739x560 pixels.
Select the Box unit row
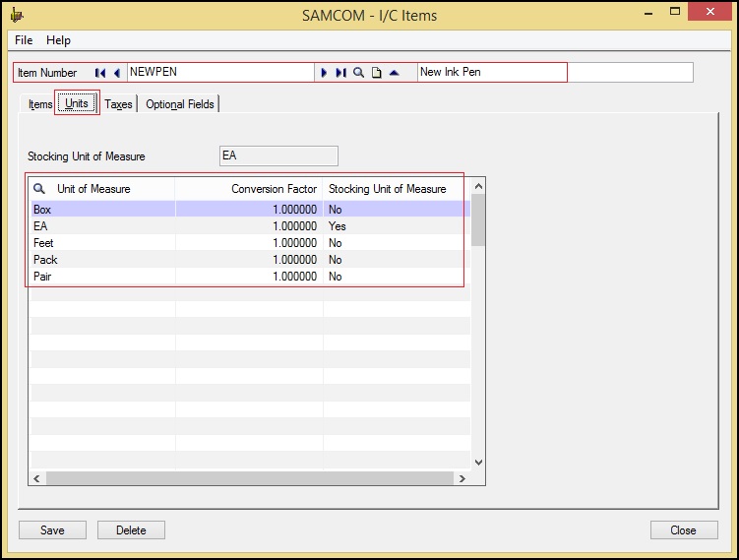(250, 210)
